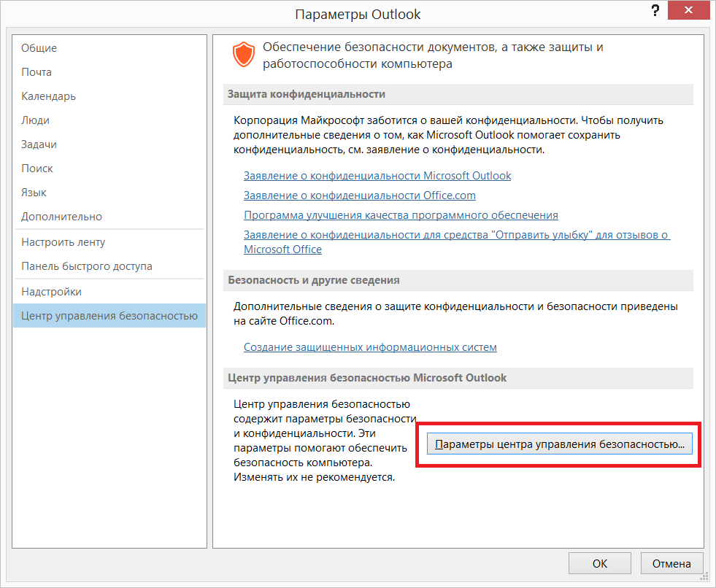Open the Люди settings page
This screenshot has height=588, width=716.
tap(36, 120)
